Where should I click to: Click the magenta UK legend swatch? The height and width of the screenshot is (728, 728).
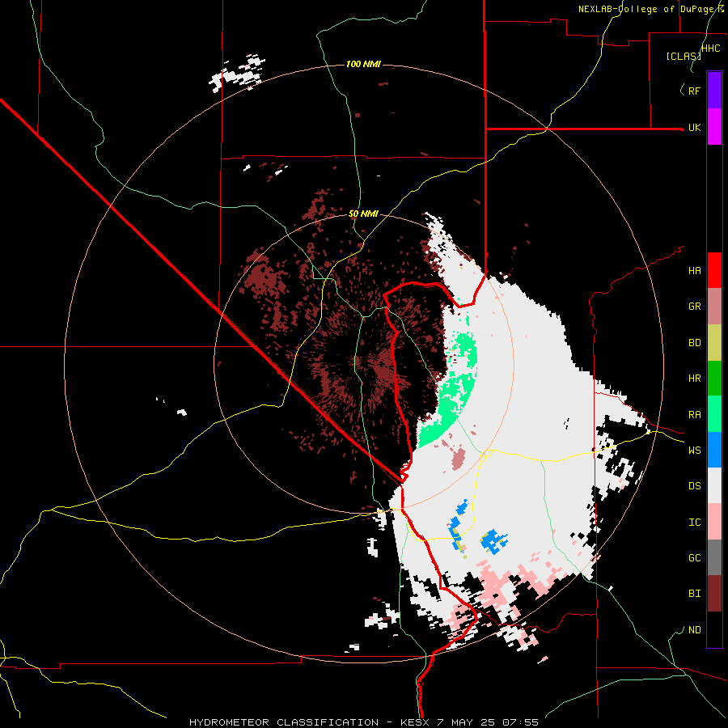(714, 127)
